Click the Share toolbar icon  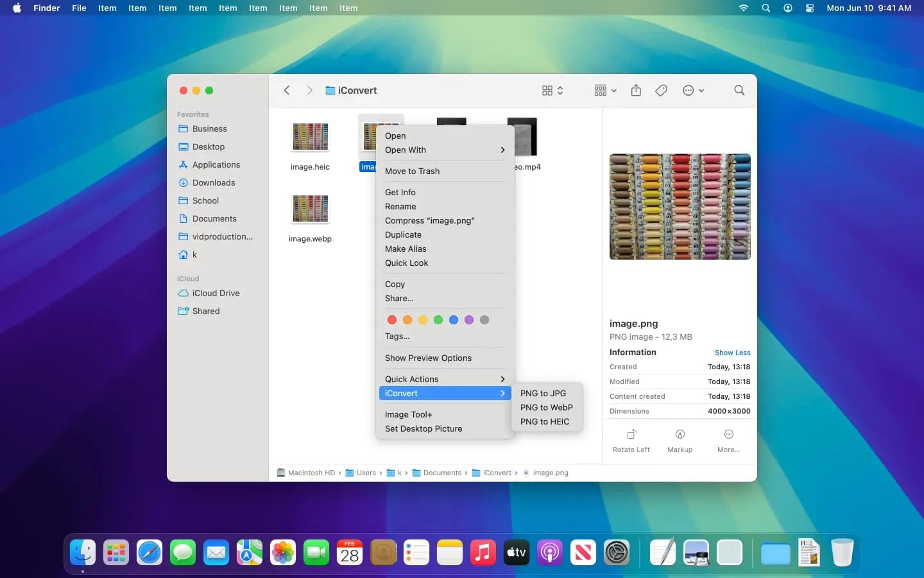click(636, 91)
